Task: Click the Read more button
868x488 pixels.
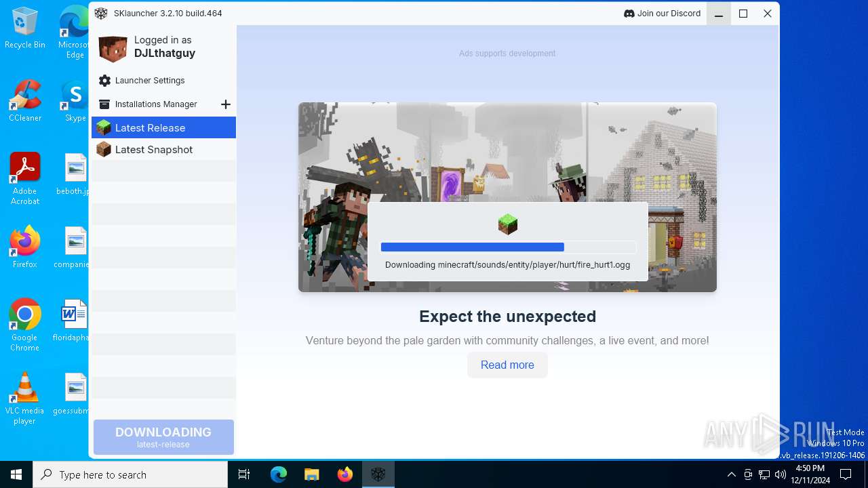Action: 507,365
